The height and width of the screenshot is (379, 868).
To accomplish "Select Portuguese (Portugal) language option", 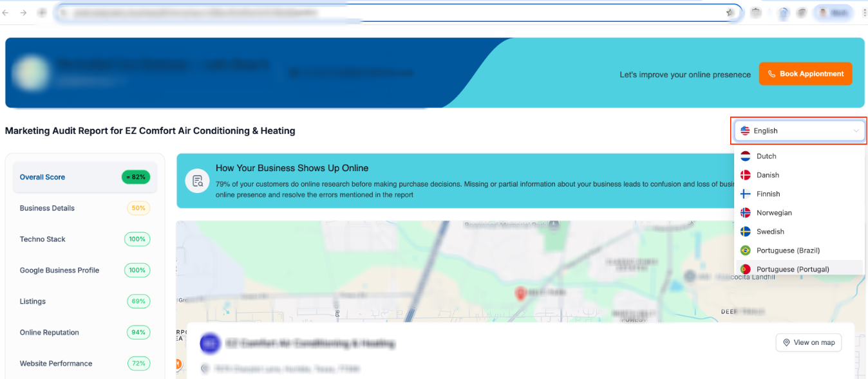I will click(799, 268).
